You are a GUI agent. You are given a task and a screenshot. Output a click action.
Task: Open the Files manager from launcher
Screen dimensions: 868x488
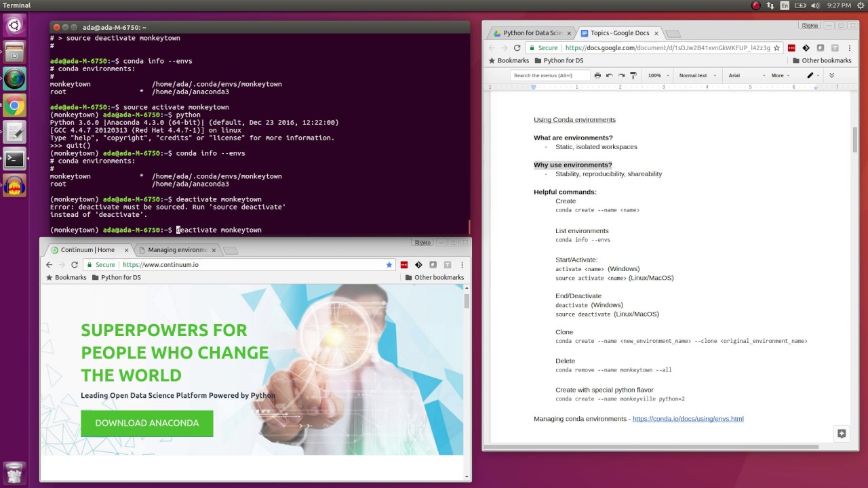[14, 52]
